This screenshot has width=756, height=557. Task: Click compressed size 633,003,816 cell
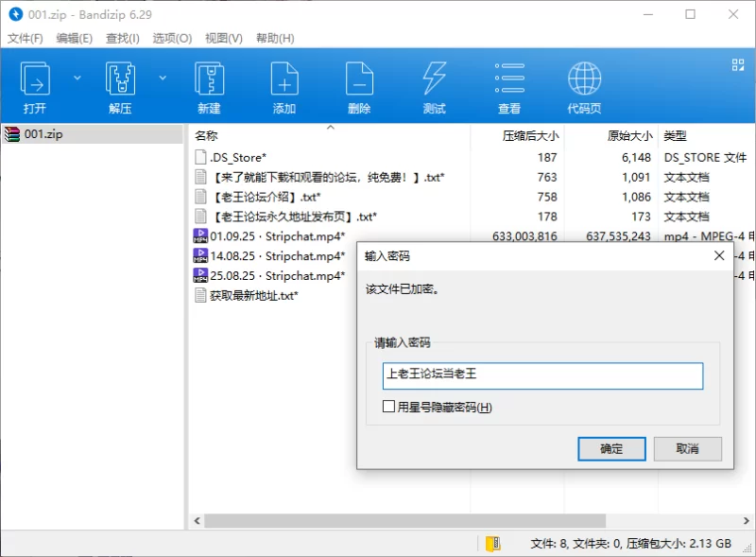pos(524,236)
